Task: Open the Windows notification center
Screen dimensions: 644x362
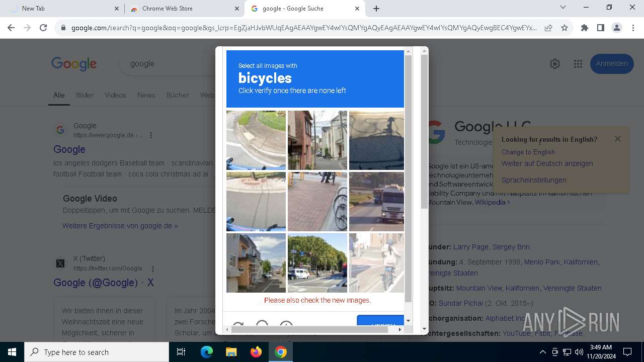Action: pyautogui.click(x=627, y=352)
